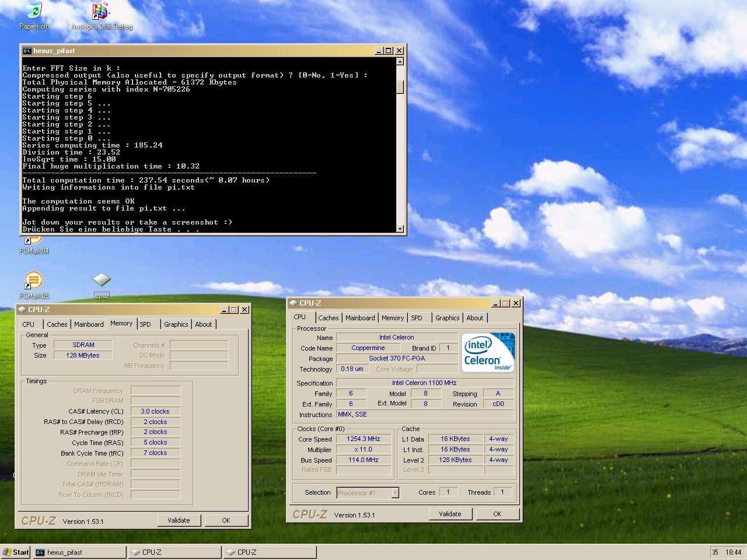Open Graphics tab in left CPU-Z window
The image size is (747, 560).
click(x=176, y=324)
